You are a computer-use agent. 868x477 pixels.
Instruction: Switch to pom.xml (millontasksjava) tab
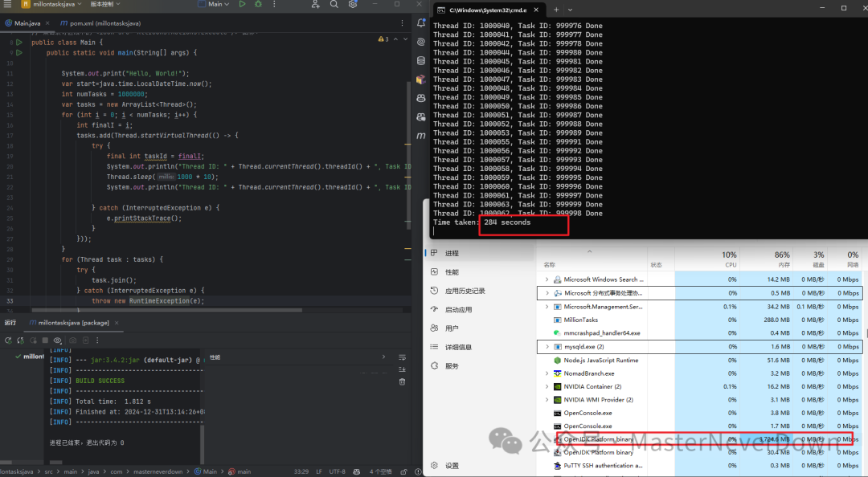100,23
